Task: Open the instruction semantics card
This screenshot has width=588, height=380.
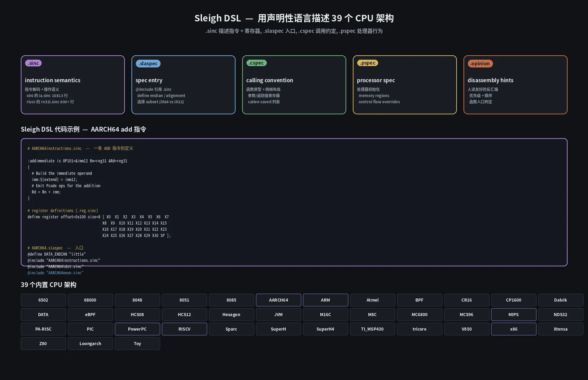Action: pyautogui.click(x=73, y=85)
